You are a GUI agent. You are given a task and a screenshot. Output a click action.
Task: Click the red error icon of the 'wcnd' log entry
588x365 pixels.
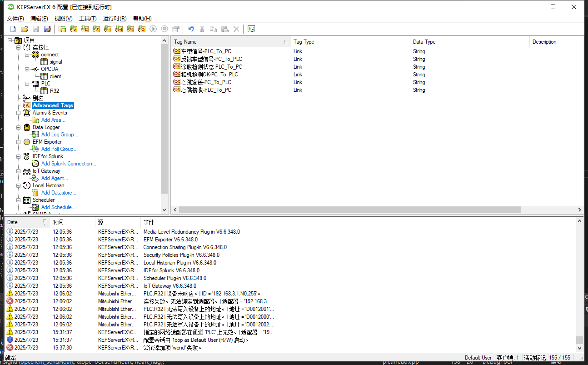(10, 347)
